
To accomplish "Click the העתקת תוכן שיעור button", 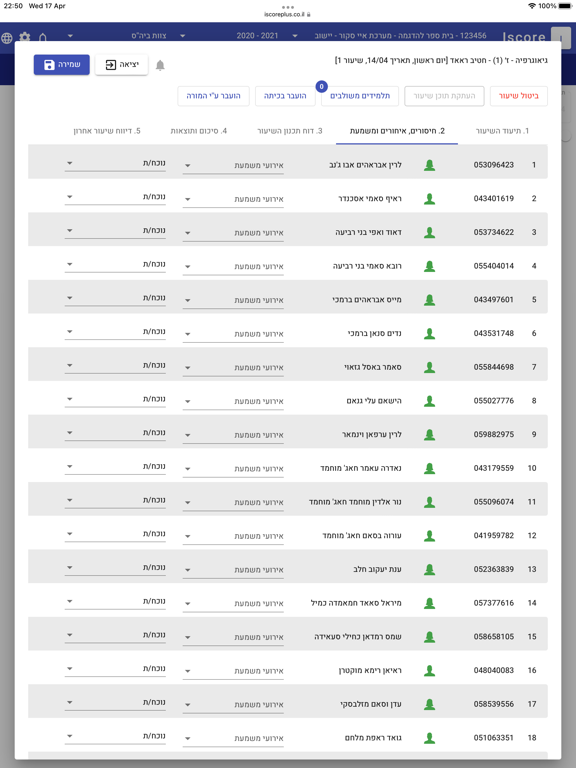I will click(x=444, y=96).
